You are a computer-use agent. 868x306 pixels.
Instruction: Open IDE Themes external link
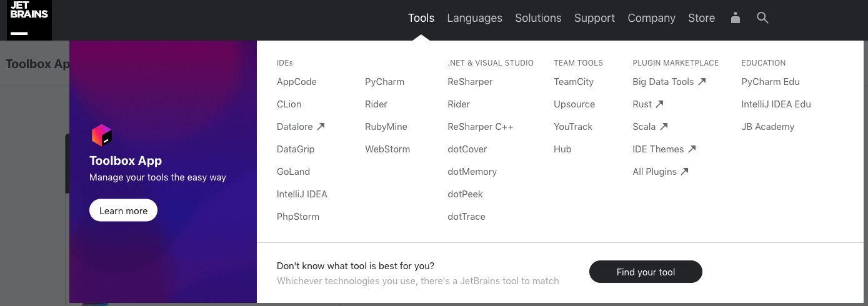[x=664, y=149]
